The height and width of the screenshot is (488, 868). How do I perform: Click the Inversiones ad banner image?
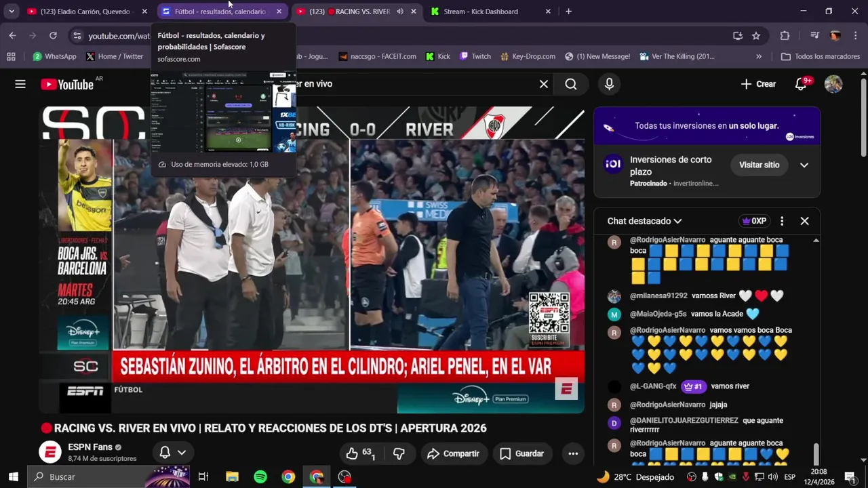point(707,126)
